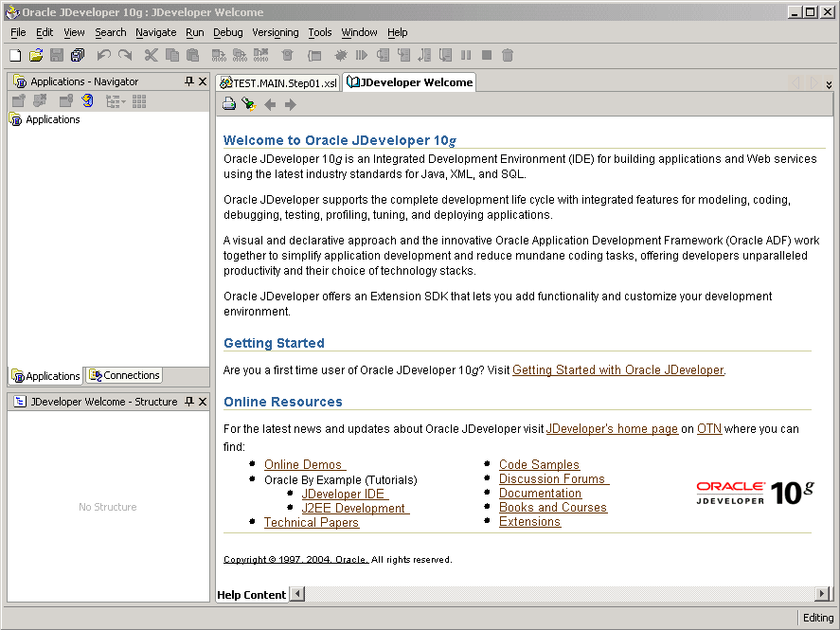Print the Welcome page using the printer icon
The width and height of the screenshot is (840, 630).
228,104
